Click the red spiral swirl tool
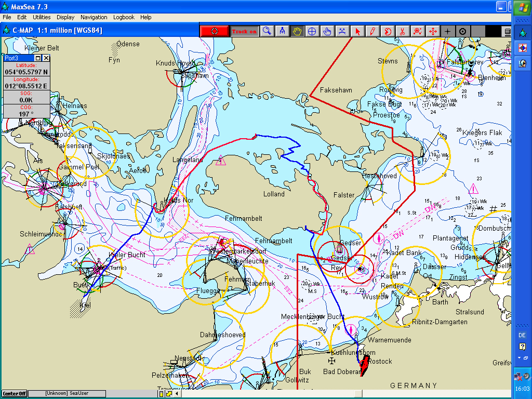Screen dimensions: 532x399 [x=387, y=31]
